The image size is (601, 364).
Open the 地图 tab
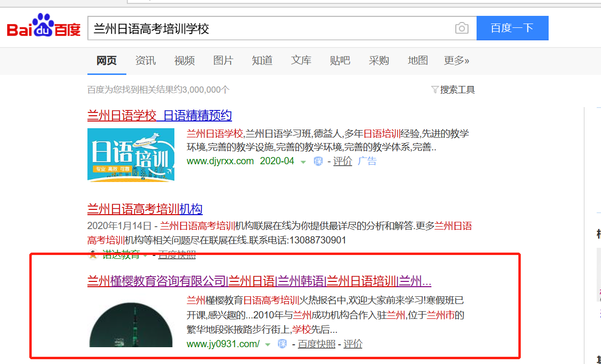tap(418, 61)
